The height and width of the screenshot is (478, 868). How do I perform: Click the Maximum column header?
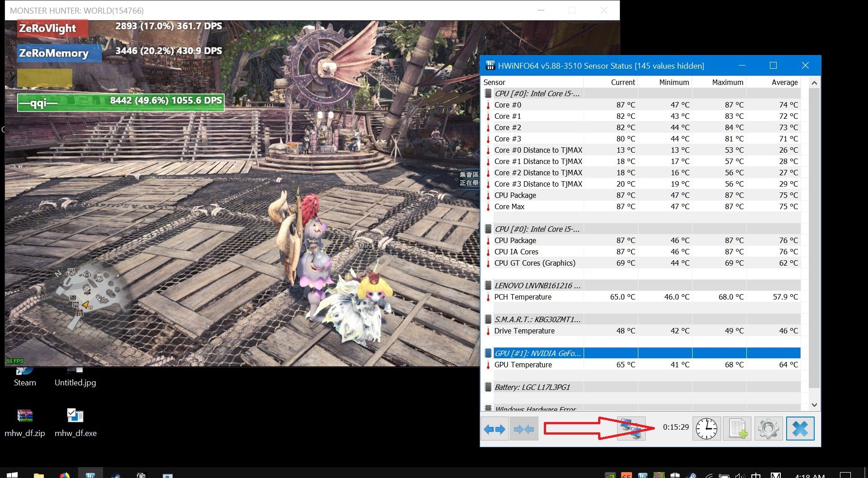click(x=719, y=82)
